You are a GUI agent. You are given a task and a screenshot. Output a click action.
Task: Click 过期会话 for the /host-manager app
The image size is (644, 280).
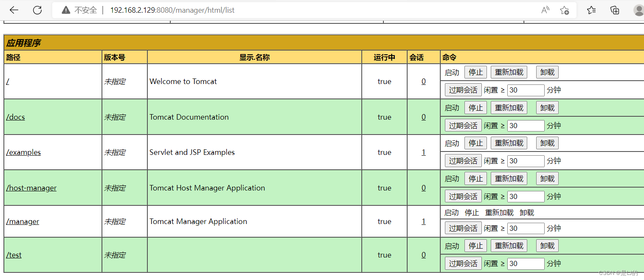pos(463,196)
